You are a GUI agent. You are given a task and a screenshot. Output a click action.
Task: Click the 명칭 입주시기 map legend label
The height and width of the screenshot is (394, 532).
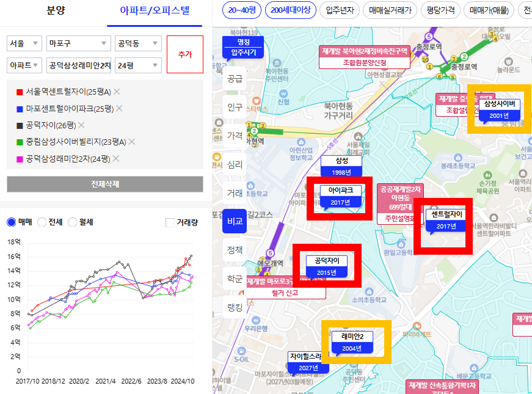pyautogui.click(x=243, y=48)
